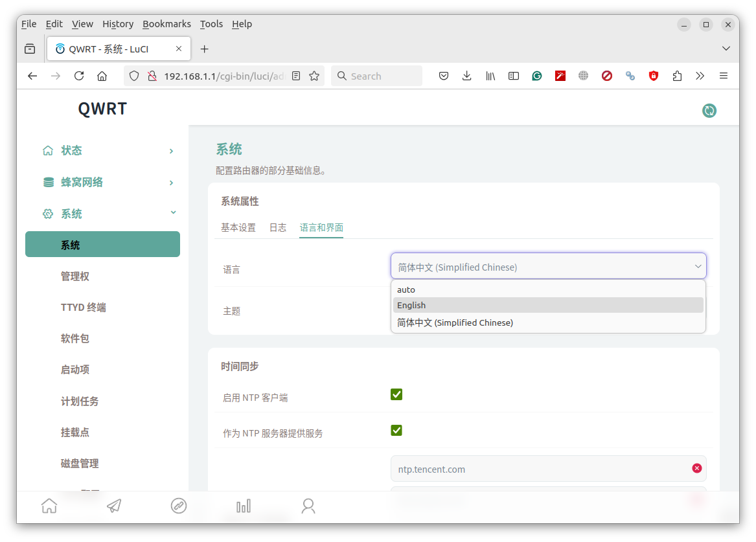Reload the page with the browser reload button

tap(79, 76)
